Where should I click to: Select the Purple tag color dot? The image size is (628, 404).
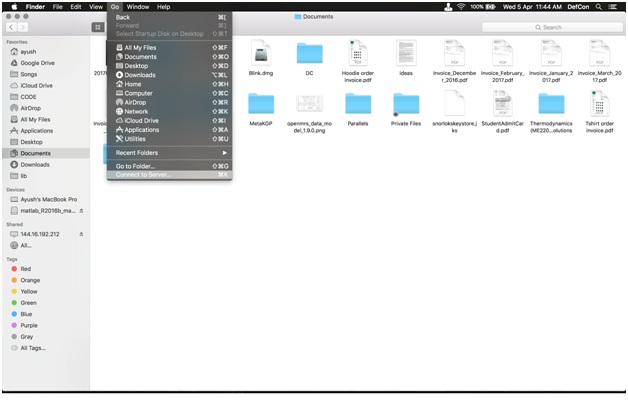[11, 325]
